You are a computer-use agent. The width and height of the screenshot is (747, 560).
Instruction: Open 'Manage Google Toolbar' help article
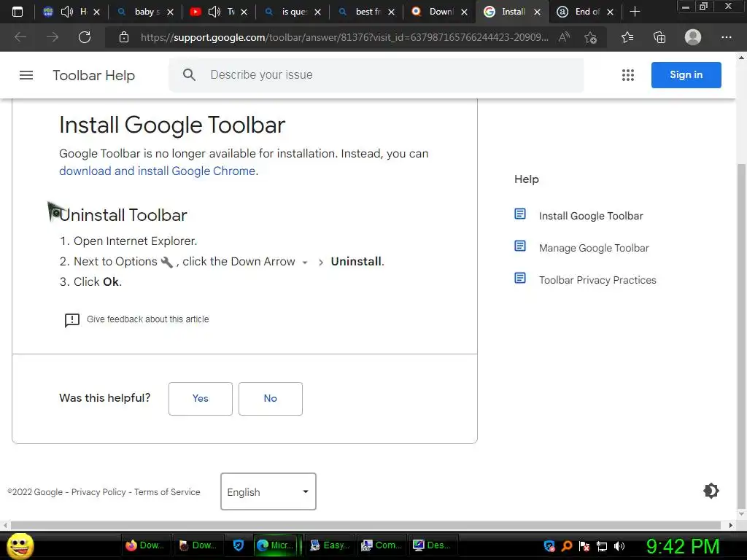[594, 248]
